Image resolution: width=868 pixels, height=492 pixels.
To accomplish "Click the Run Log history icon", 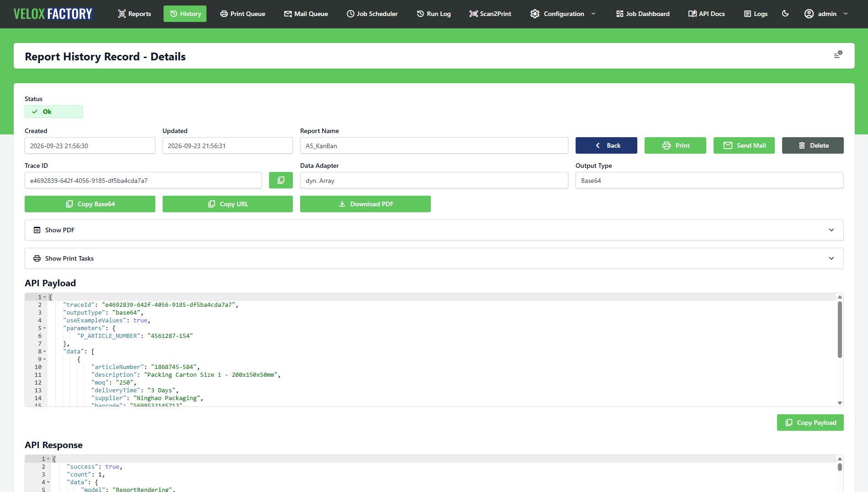I will [x=420, y=14].
